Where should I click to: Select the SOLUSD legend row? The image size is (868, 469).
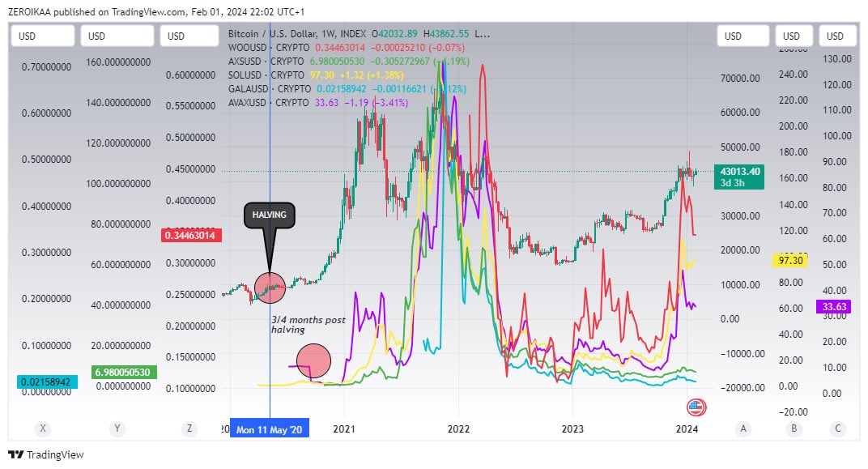click(x=316, y=75)
